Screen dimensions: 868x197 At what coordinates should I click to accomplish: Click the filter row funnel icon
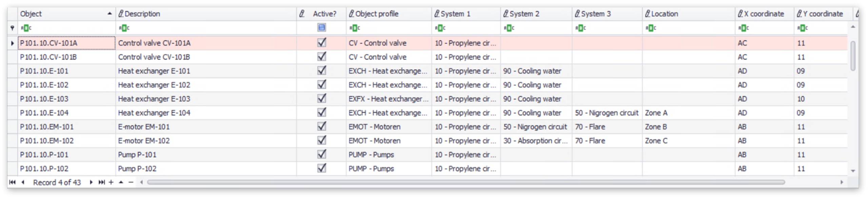pyautogui.click(x=13, y=28)
